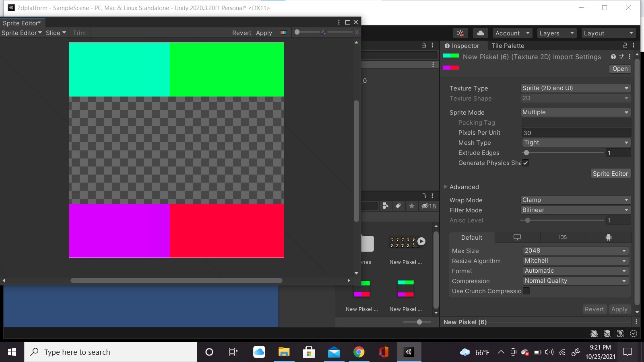
Task: Toggle RGB/alpha color view in Sprite Editor
Action: (x=284, y=33)
